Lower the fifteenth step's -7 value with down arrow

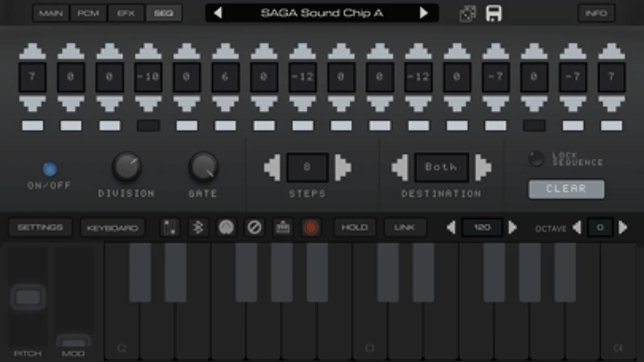pos(573,104)
